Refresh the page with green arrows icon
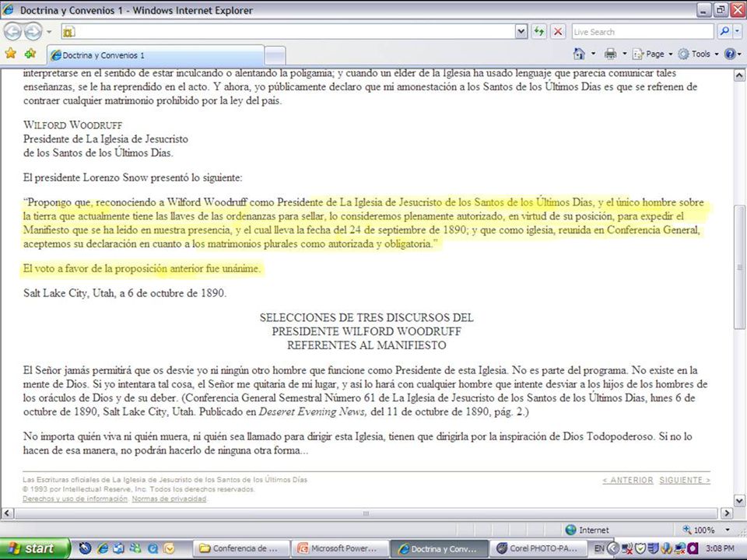The width and height of the screenshot is (747, 560). tap(538, 32)
